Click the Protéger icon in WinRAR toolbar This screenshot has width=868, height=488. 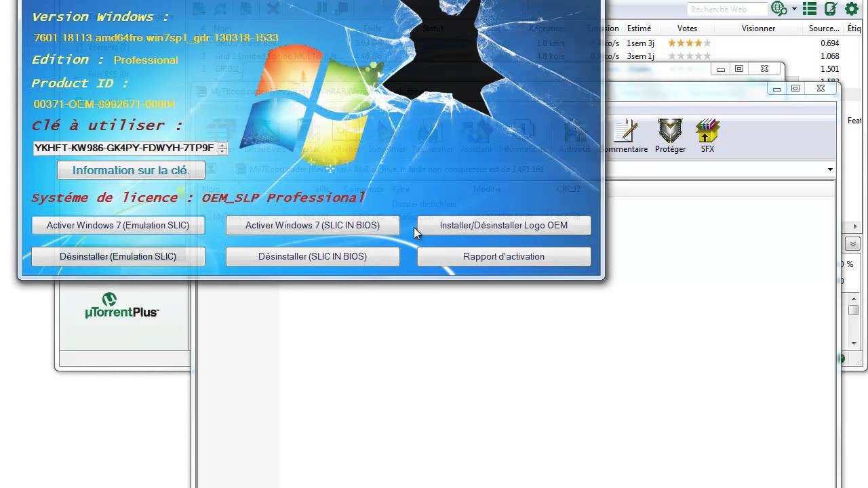click(670, 136)
